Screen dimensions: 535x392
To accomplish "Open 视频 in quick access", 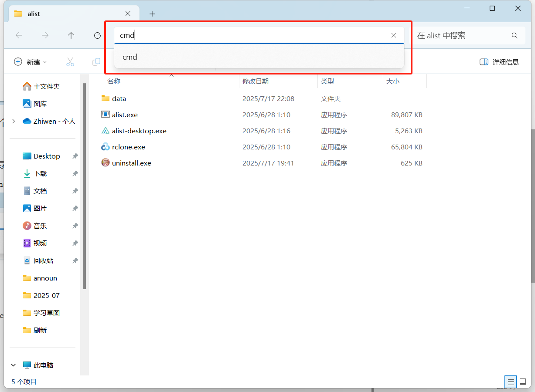I will (35, 243).
